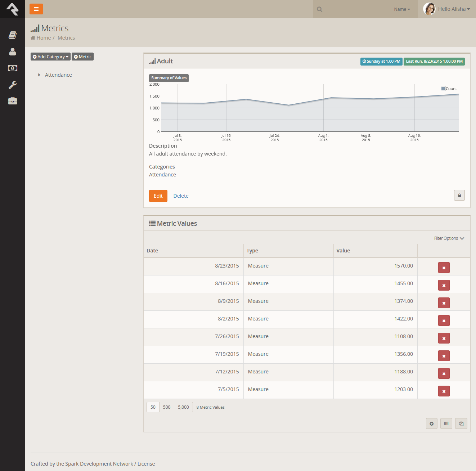The height and width of the screenshot is (471, 476).
Task: Edit the Adult metric
Action: (158, 196)
